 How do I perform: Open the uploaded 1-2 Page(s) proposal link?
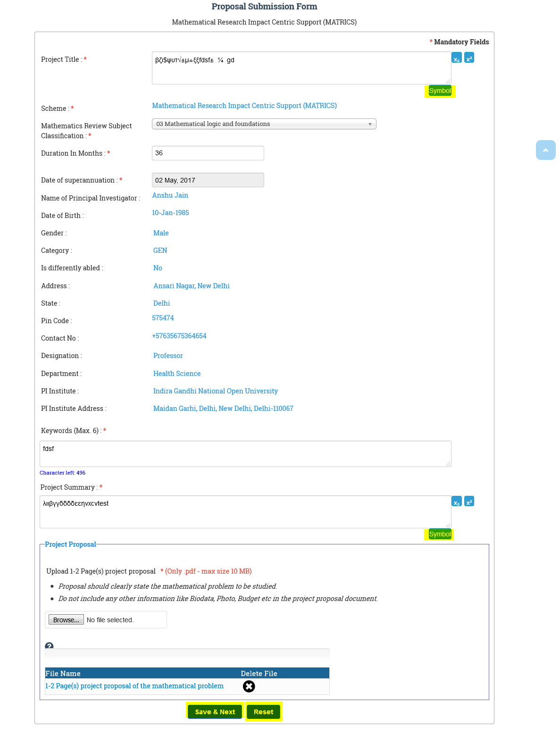tap(134, 686)
